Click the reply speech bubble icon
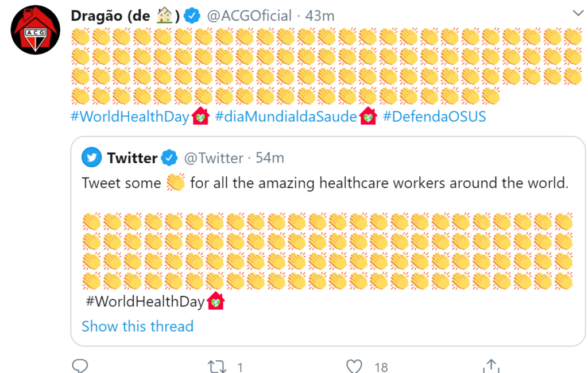 (80, 366)
